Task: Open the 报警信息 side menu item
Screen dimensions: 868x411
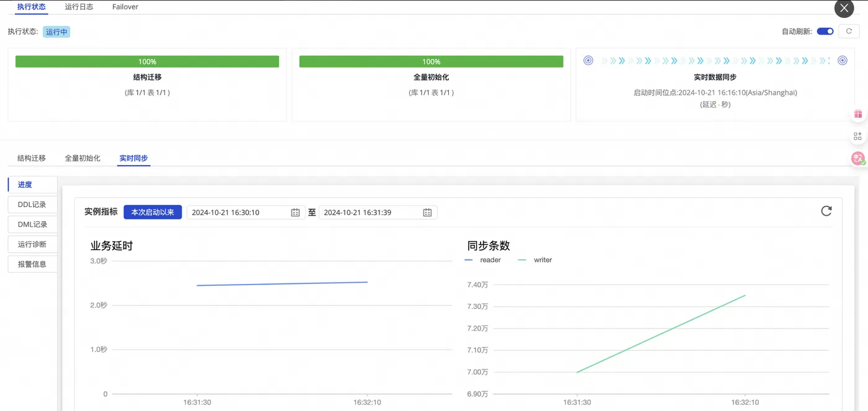Action: (x=33, y=264)
